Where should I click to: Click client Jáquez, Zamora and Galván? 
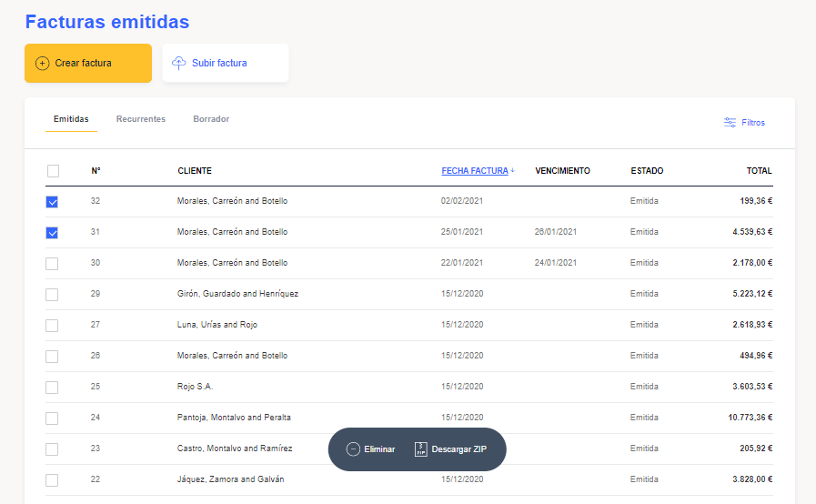(x=230, y=479)
